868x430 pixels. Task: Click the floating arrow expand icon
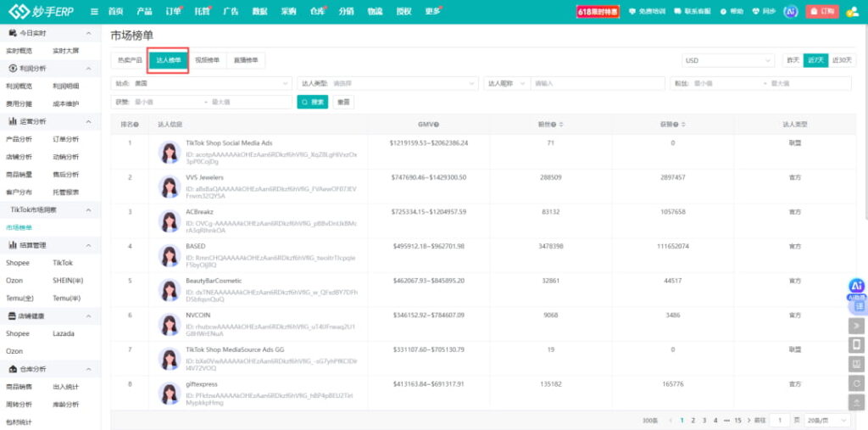tap(856, 326)
